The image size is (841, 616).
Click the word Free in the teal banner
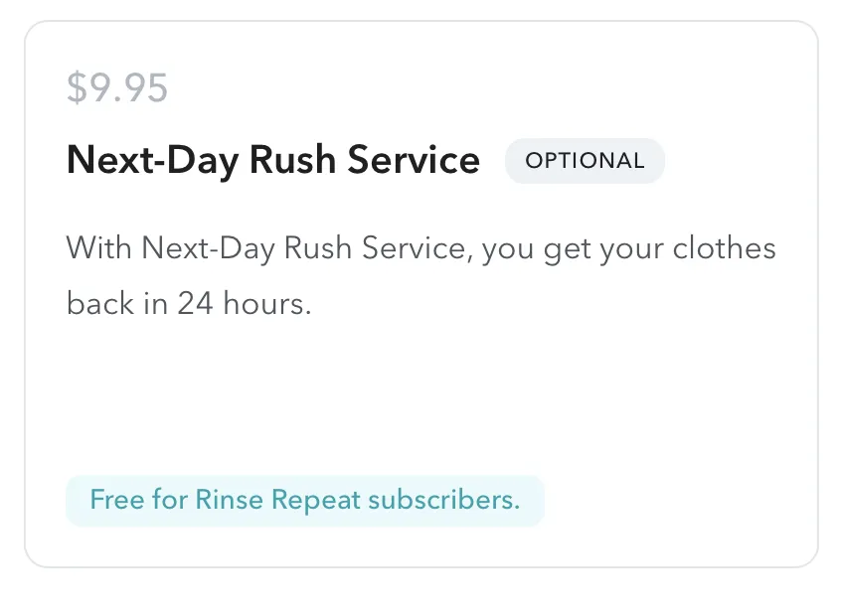click(117, 500)
